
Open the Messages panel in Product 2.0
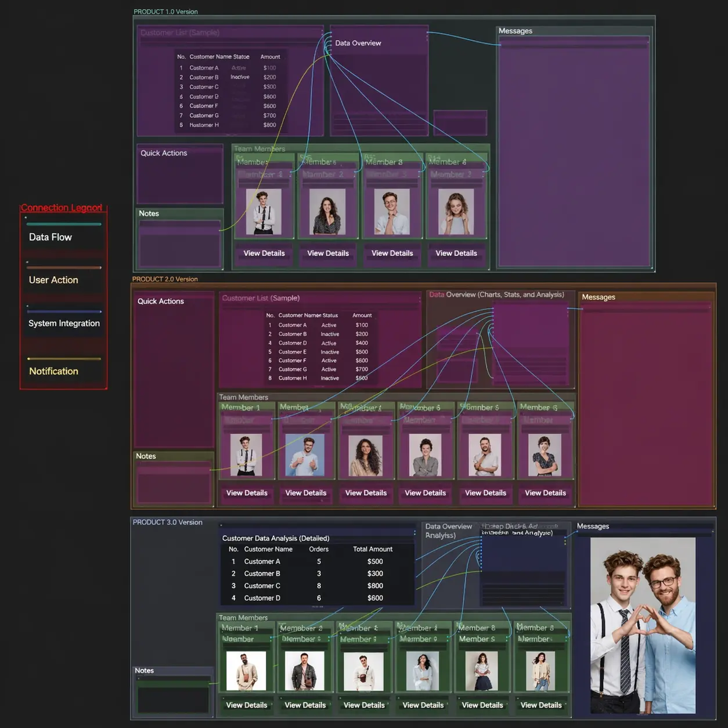pos(647,398)
